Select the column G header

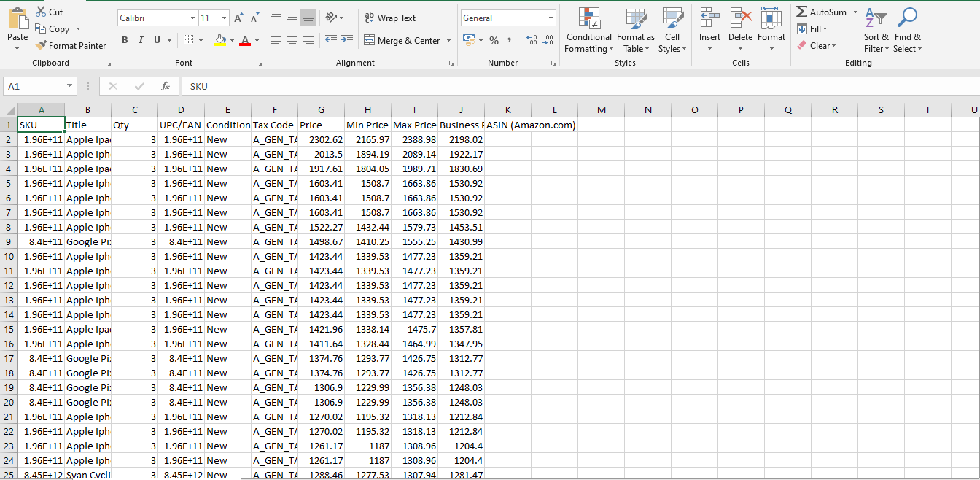point(321,110)
